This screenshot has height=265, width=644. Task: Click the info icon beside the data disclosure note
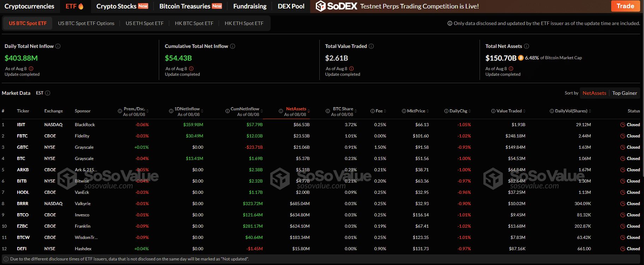[x=450, y=23]
